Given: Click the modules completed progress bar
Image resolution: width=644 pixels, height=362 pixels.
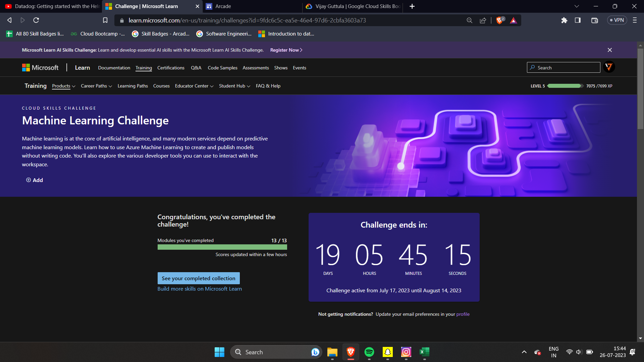Looking at the screenshot, I should tap(222, 247).
